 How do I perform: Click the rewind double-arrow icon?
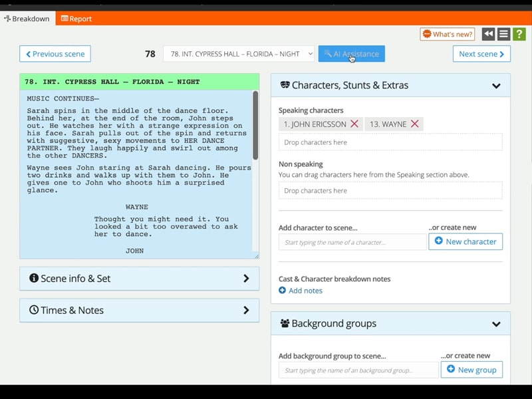pyautogui.click(x=488, y=34)
